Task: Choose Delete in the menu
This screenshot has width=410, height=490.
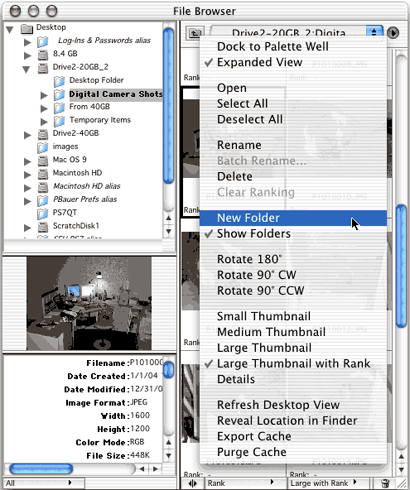Action: pyautogui.click(x=293, y=176)
